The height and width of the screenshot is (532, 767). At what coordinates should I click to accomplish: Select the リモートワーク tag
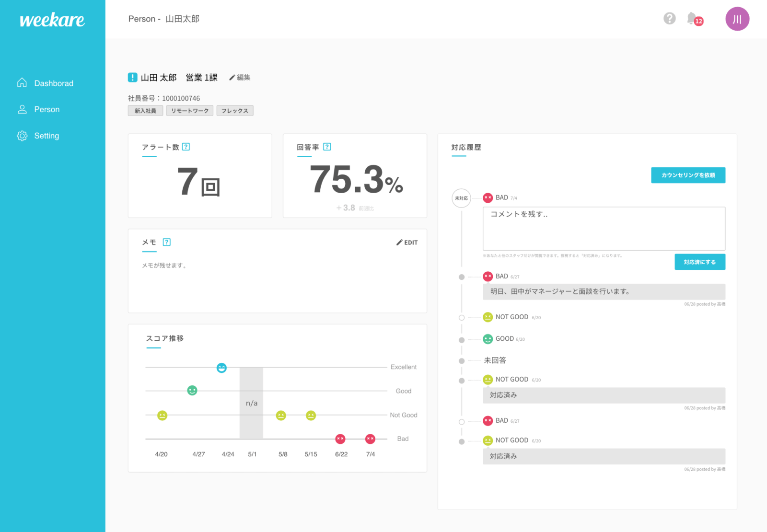(190, 111)
